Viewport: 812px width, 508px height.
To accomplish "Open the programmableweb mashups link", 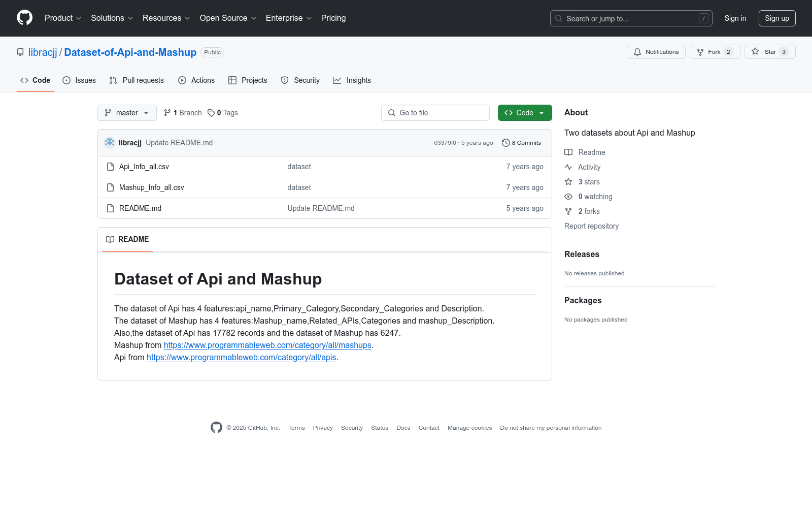I will [267, 345].
